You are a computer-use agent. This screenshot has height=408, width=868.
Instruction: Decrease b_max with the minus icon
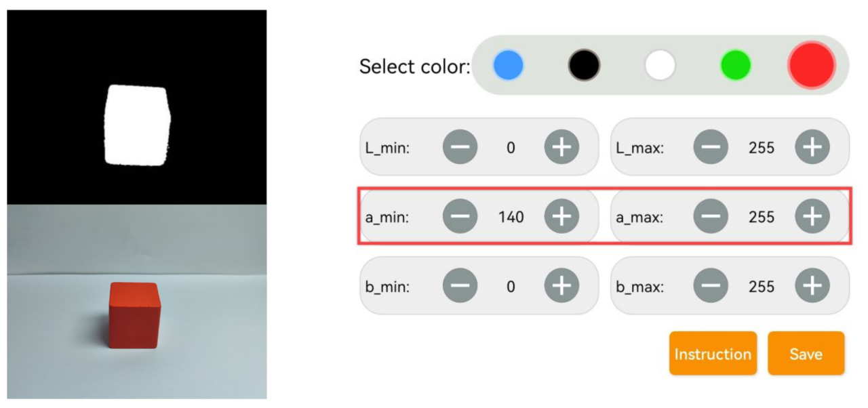coord(711,286)
